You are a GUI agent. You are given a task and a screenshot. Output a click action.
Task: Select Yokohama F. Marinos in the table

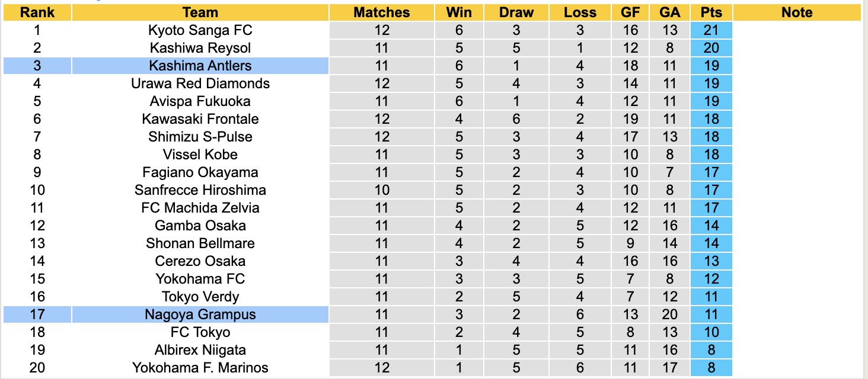[200, 368]
